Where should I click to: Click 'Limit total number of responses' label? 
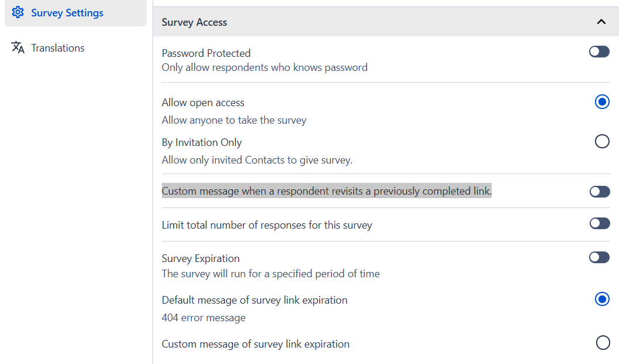267,225
